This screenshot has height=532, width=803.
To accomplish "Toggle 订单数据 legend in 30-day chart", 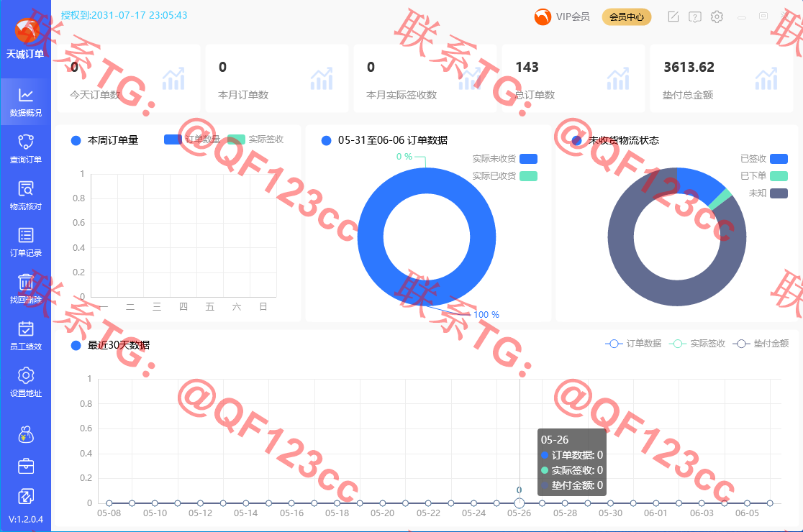I will pyautogui.click(x=633, y=343).
